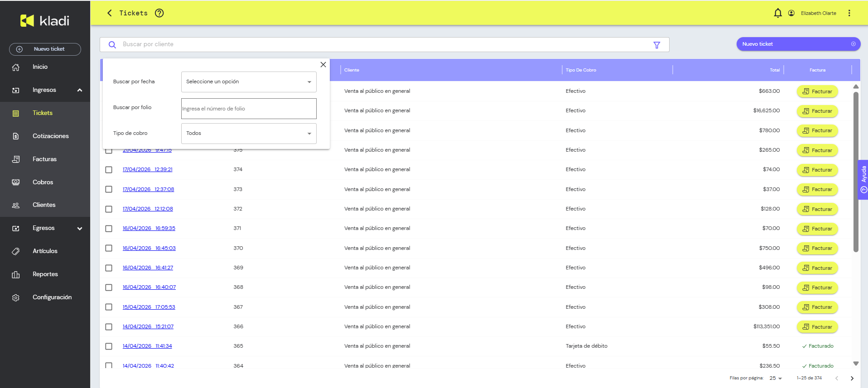
Task: Click the Egresos sidebar icon
Action: point(16,228)
